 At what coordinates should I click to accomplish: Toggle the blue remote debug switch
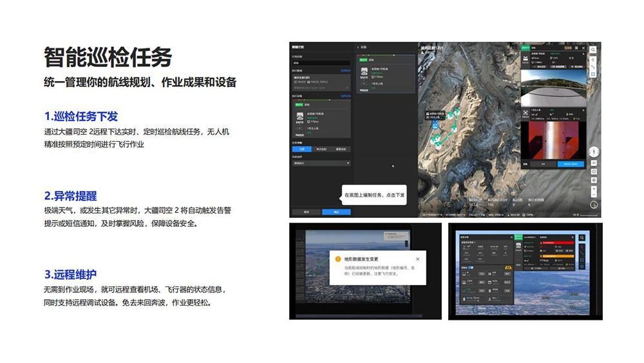[x=471, y=266]
